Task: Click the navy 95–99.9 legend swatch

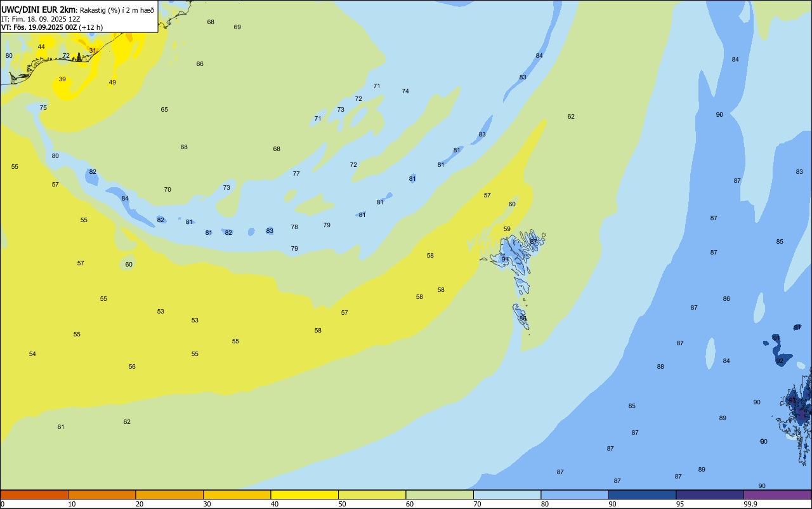Action: pyautogui.click(x=710, y=494)
